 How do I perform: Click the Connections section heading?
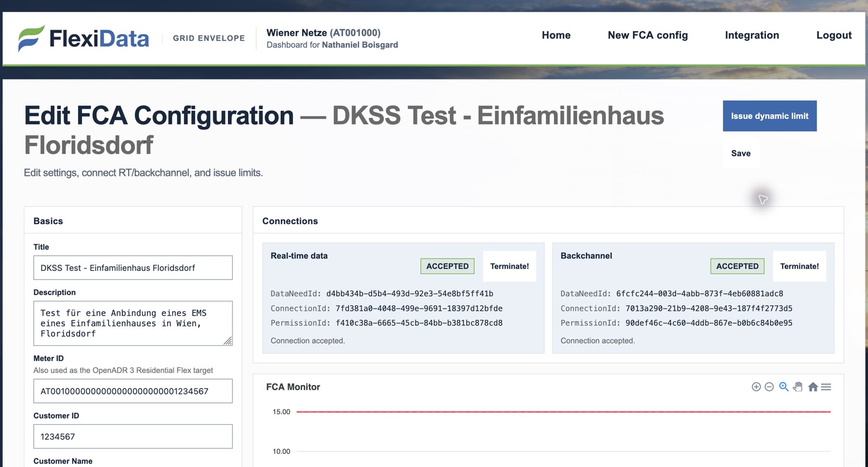(x=290, y=221)
